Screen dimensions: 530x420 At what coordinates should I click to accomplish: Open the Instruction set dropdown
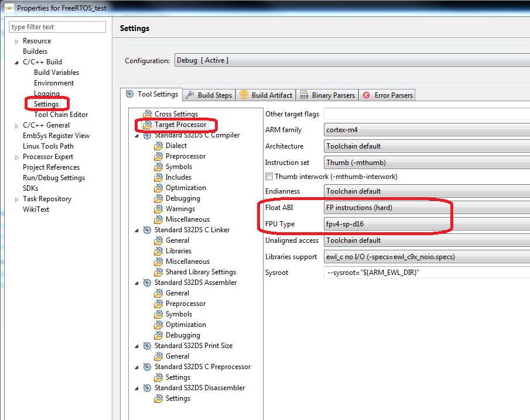426,163
